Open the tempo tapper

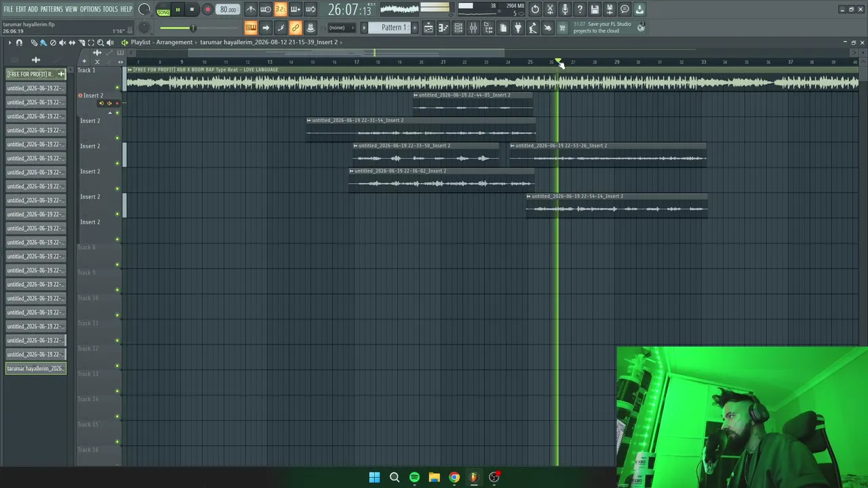coord(533,28)
